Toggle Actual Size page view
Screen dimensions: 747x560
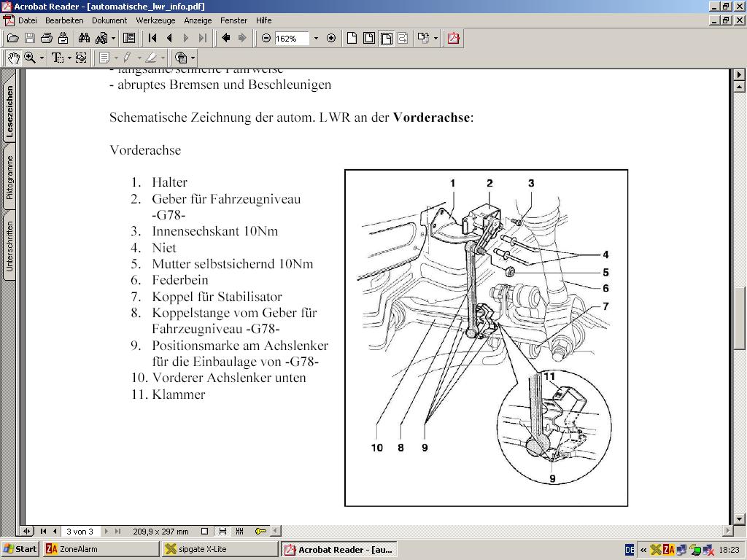352,38
